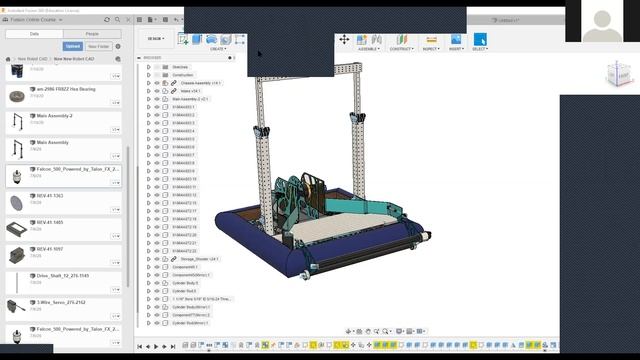Viewport: 640px width, 360px height.
Task: Open the Main Assembly 2 thumbnail
Action: point(17,122)
